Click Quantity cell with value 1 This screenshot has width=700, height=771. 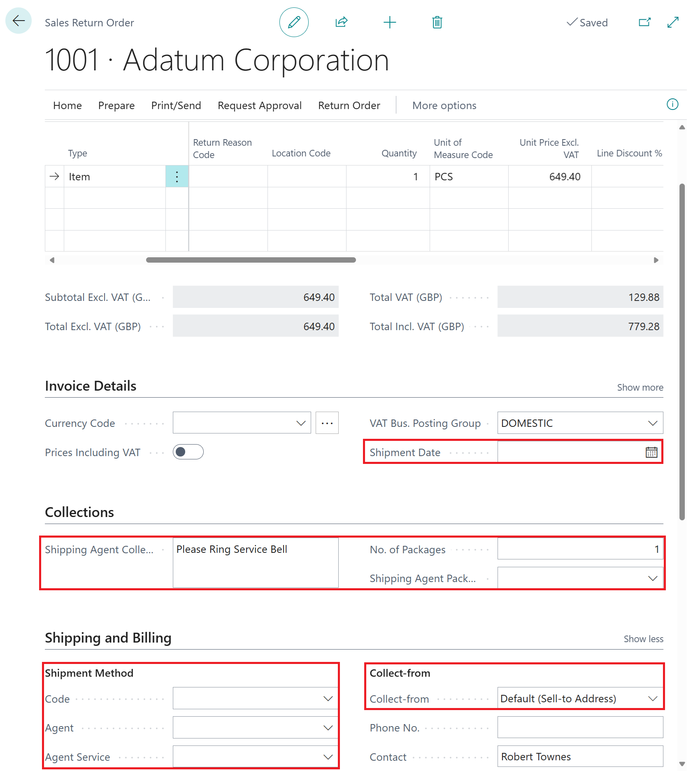point(388,177)
